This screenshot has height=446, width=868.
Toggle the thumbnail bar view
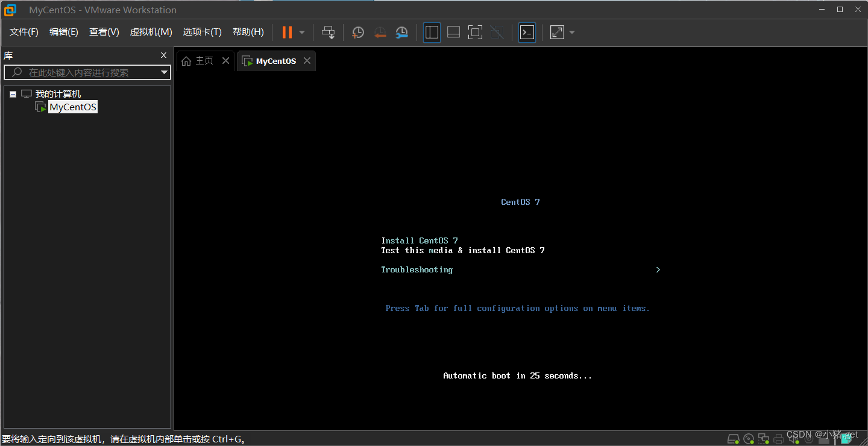[x=454, y=33]
